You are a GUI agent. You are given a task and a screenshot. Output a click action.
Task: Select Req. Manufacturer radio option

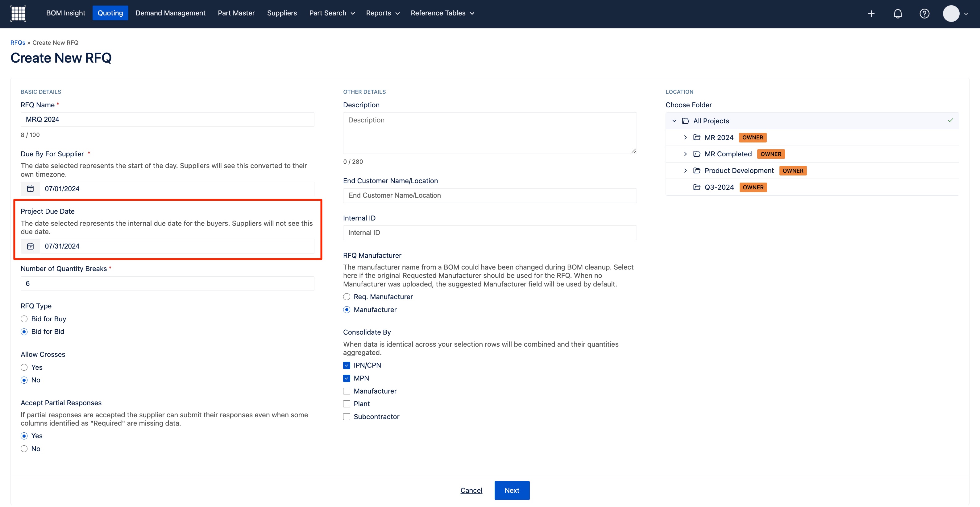[x=347, y=297]
